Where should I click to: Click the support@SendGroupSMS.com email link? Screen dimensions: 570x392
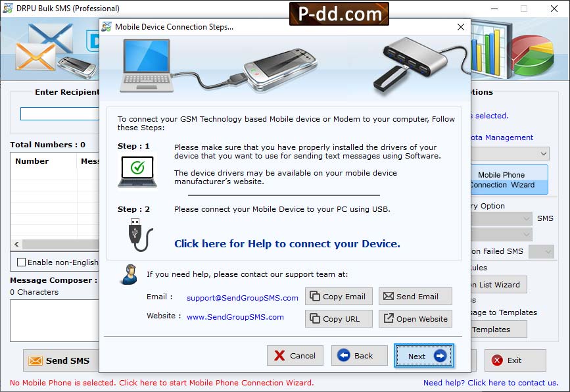pyautogui.click(x=242, y=298)
